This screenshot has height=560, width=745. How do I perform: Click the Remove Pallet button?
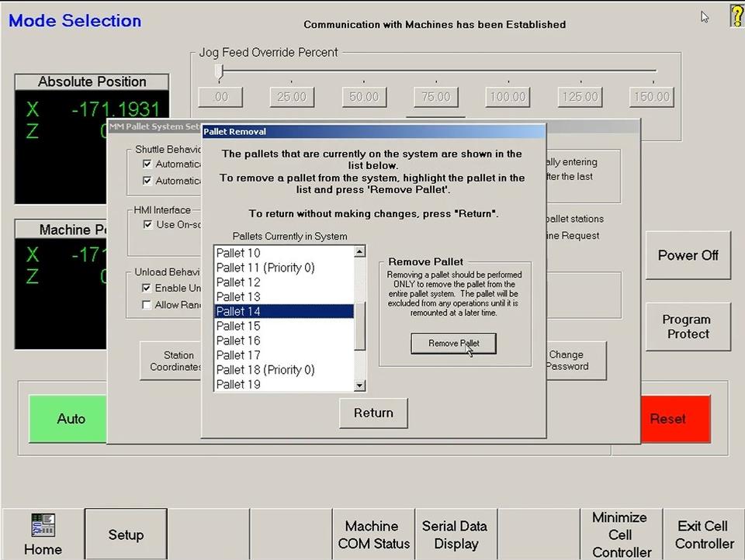click(453, 343)
